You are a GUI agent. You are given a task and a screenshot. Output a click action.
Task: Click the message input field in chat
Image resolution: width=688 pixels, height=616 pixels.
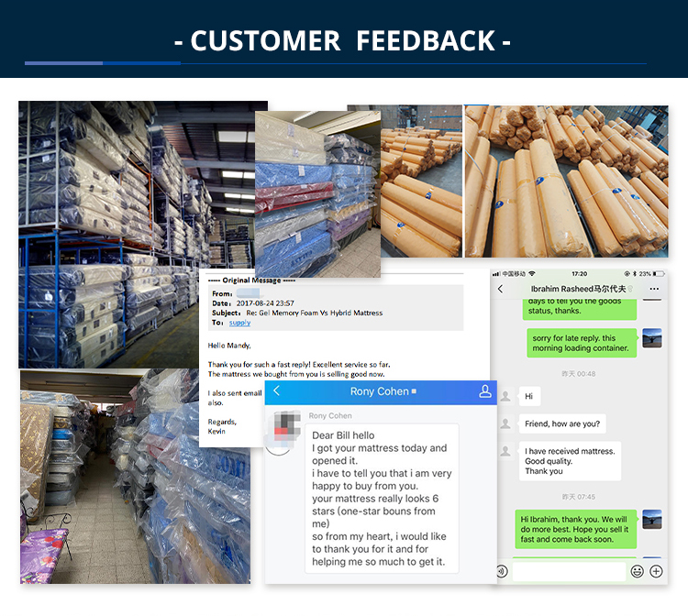(569, 571)
